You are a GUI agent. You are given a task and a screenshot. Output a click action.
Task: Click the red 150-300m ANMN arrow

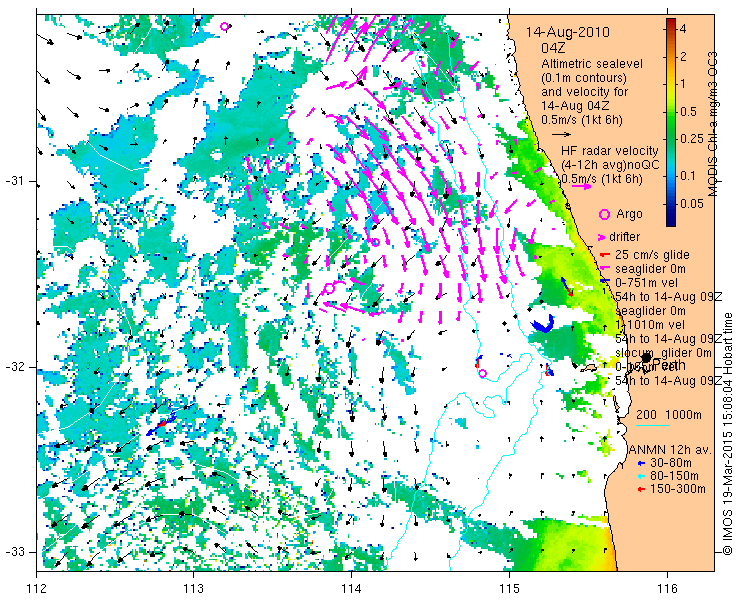641,490
